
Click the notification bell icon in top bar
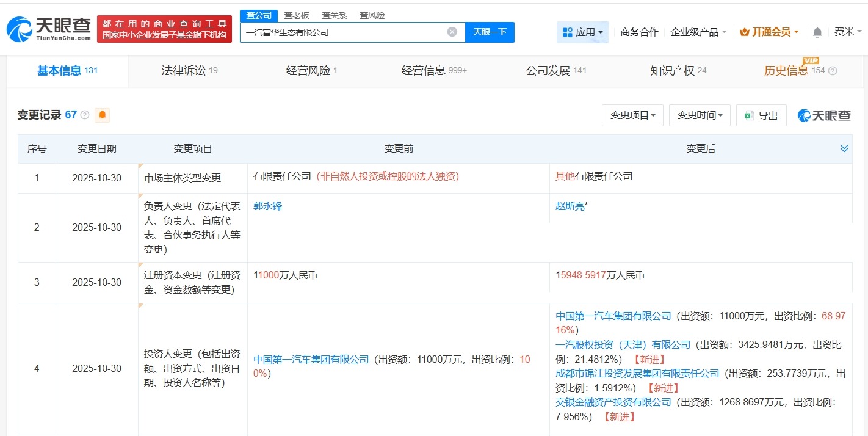pyautogui.click(x=817, y=32)
